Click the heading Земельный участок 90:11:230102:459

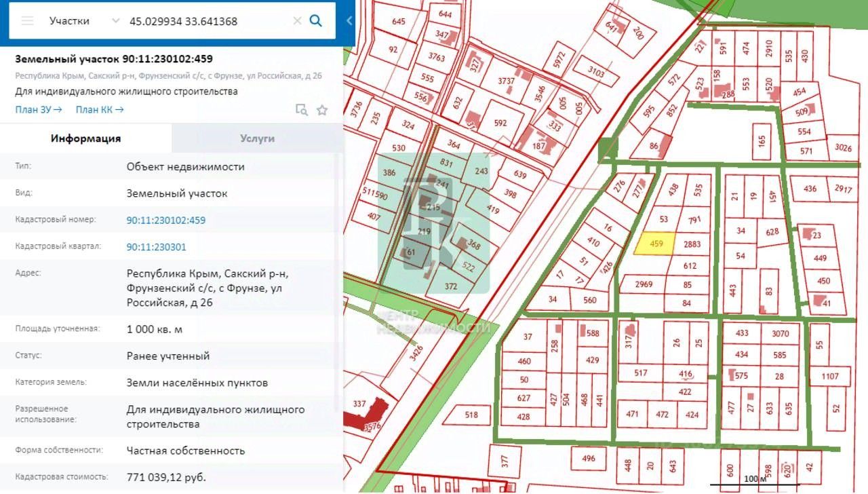tap(114, 59)
